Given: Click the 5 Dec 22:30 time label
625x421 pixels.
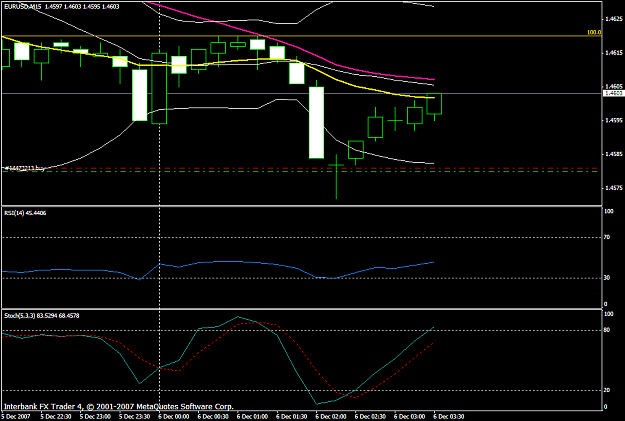Looking at the screenshot, I should pos(56,417).
